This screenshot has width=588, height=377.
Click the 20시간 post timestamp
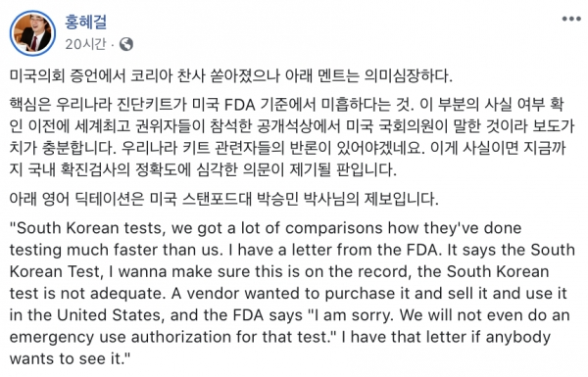tap(85, 44)
